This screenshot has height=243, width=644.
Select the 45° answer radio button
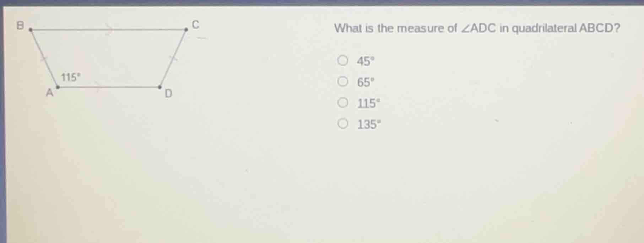[343, 60]
